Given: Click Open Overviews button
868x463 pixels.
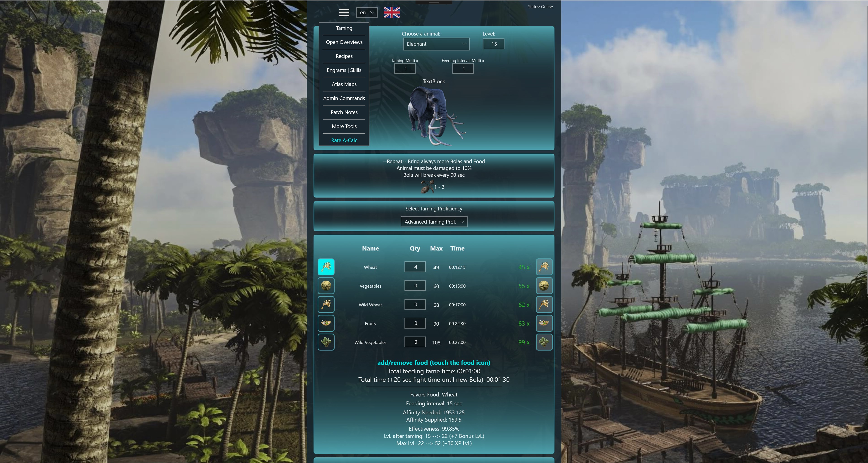Looking at the screenshot, I should click(x=343, y=41).
